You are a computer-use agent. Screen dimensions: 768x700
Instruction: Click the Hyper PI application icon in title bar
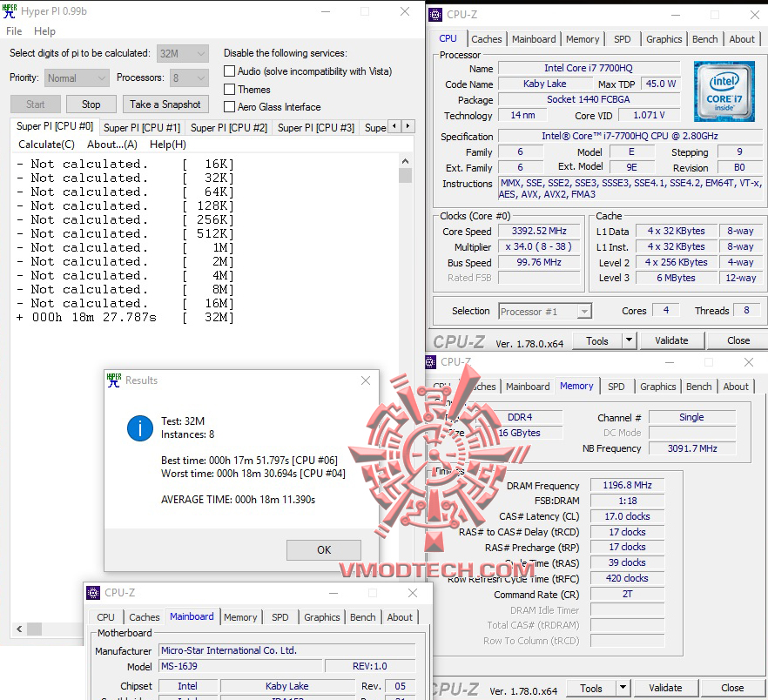(x=10, y=11)
